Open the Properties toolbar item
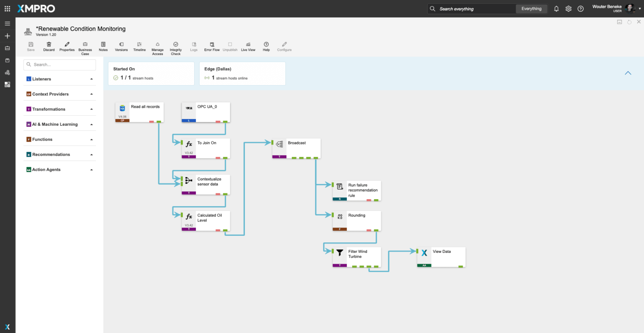644x333 pixels. [x=67, y=44]
